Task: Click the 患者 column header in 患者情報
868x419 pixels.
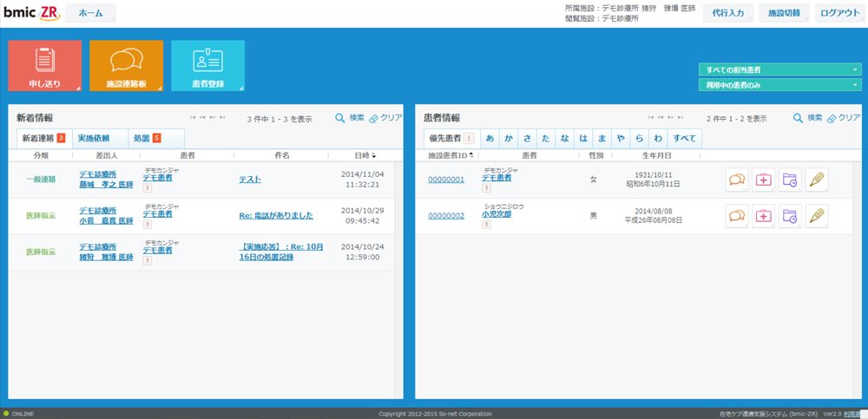Action: (529, 155)
